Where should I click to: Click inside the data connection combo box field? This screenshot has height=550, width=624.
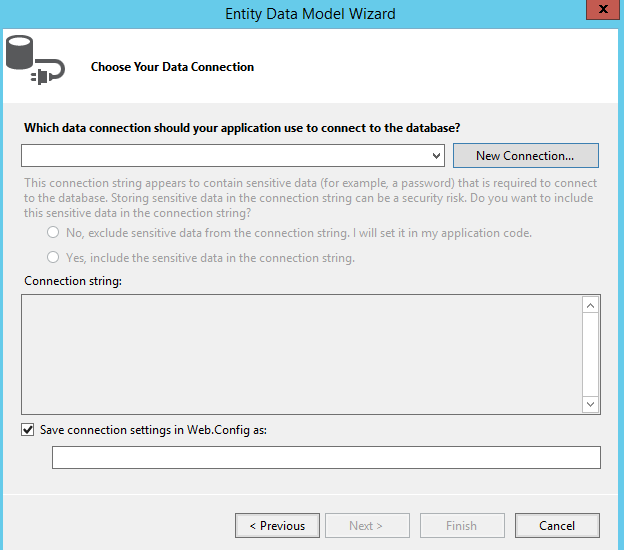[x=233, y=156]
